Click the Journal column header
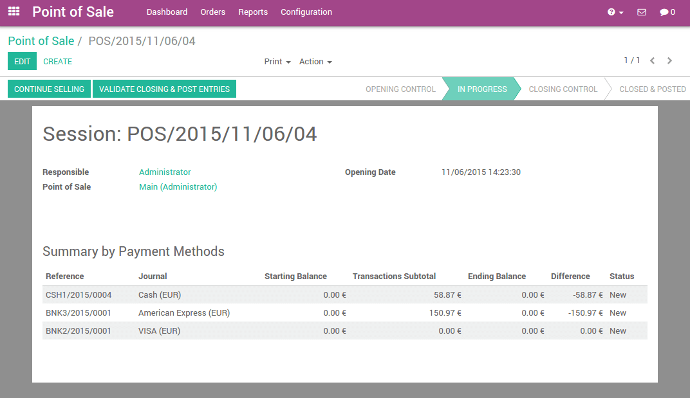Viewport: 690px width, 398px height. click(x=153, y=276)
